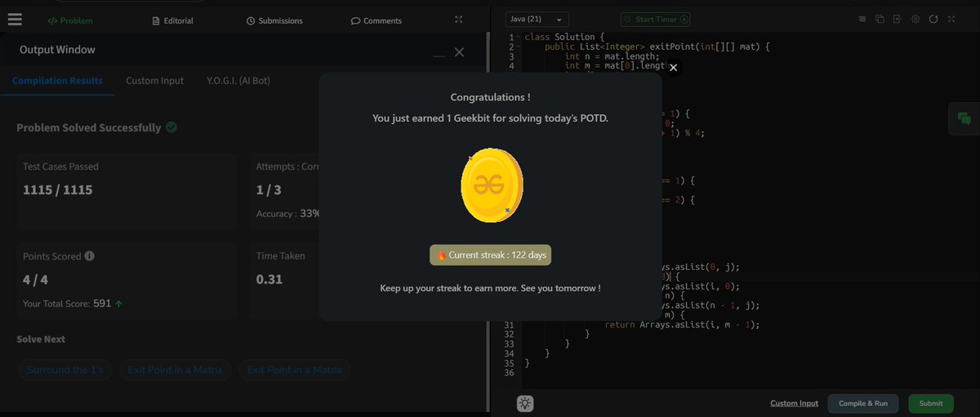This screenshot has height=417, width=980.
Task: Click the Points Scored info icon
Action: pyautogui.click(x=89, y=255)
